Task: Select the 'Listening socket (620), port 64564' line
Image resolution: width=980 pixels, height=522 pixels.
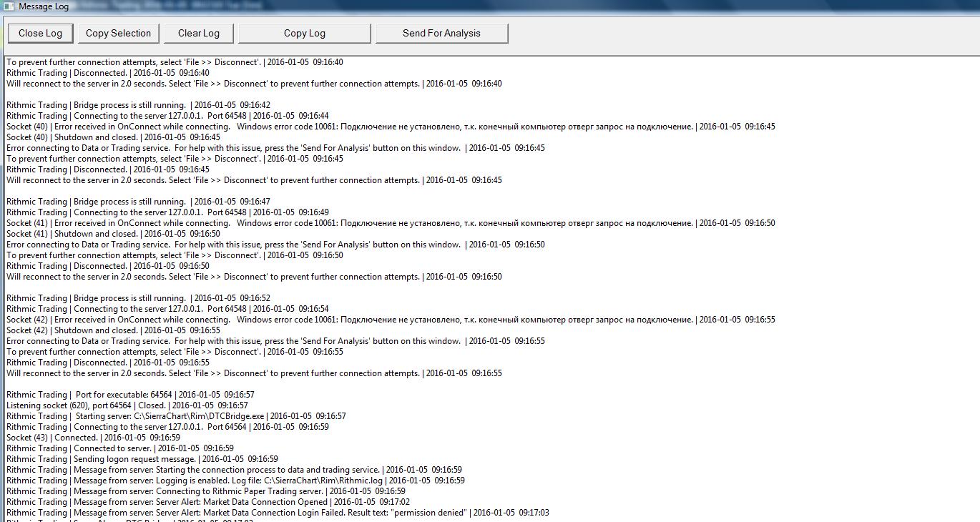Action: coord(127,405)
